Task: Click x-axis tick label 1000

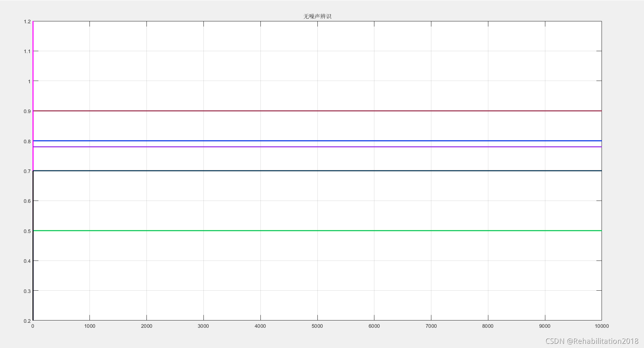Action: (x=90, y=326)
